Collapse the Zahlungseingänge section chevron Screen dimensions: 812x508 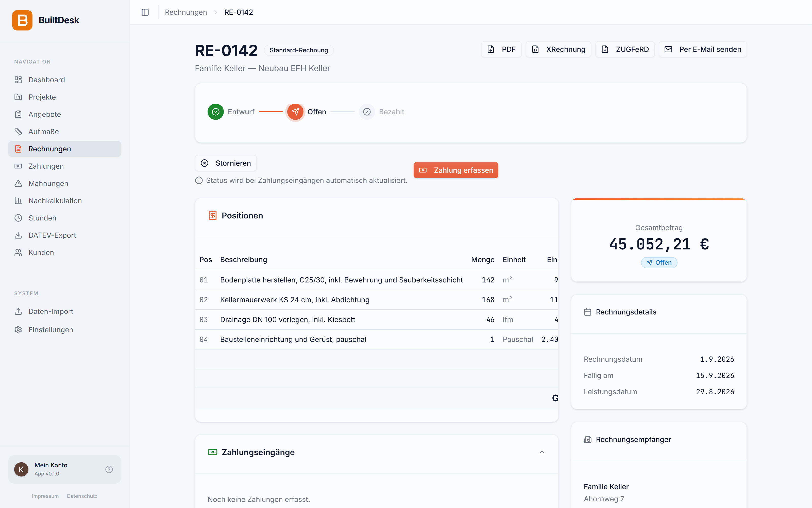[x=542, y=452]
